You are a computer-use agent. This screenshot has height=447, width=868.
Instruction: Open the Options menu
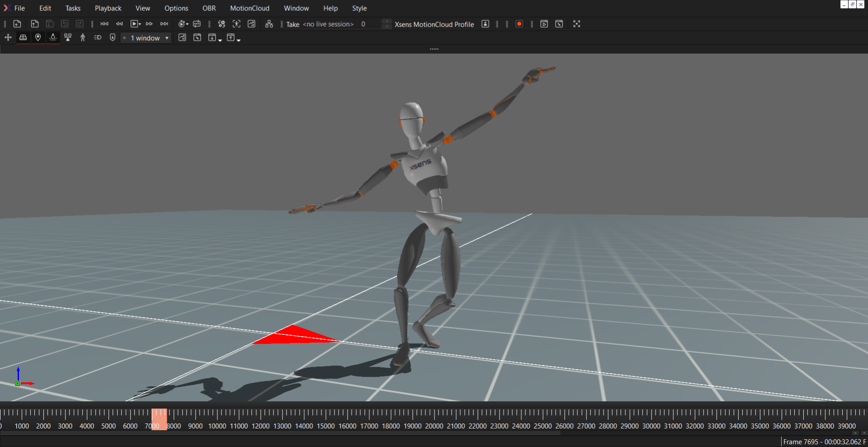click(176, 8)
